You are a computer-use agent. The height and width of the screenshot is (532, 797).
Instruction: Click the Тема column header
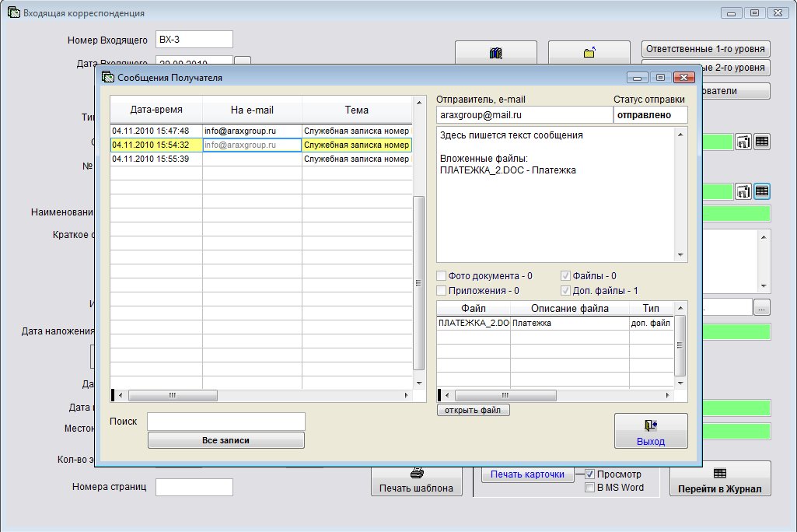pos(356,110)
